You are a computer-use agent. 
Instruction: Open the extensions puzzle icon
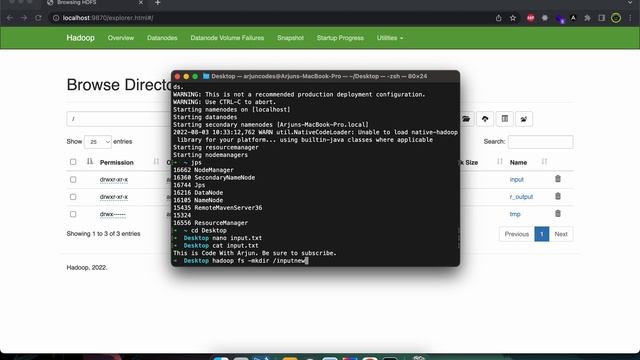(x=587, y=18)
